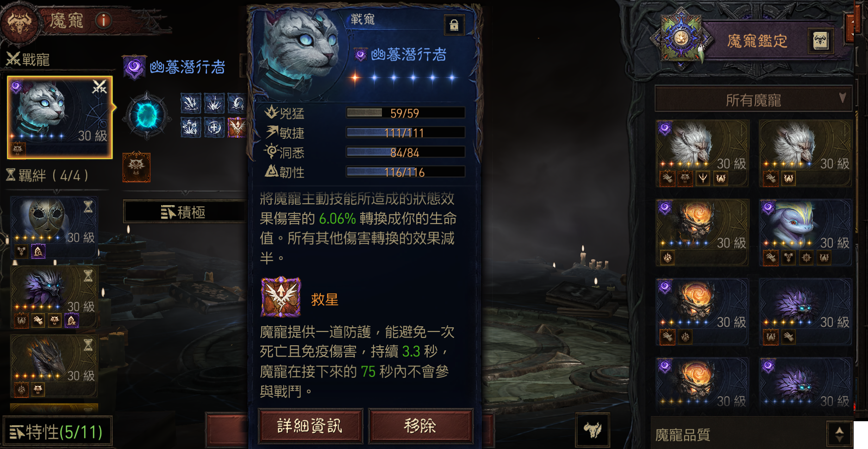Screen dimensions: 868x449
Task: Open the beast head icon at bottom
Action: (592, 430)
